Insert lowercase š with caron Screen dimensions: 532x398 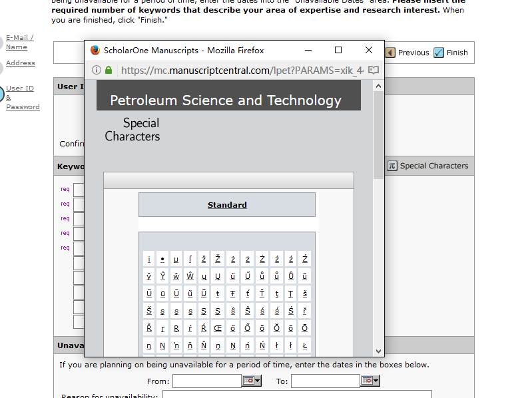(305, 294)
